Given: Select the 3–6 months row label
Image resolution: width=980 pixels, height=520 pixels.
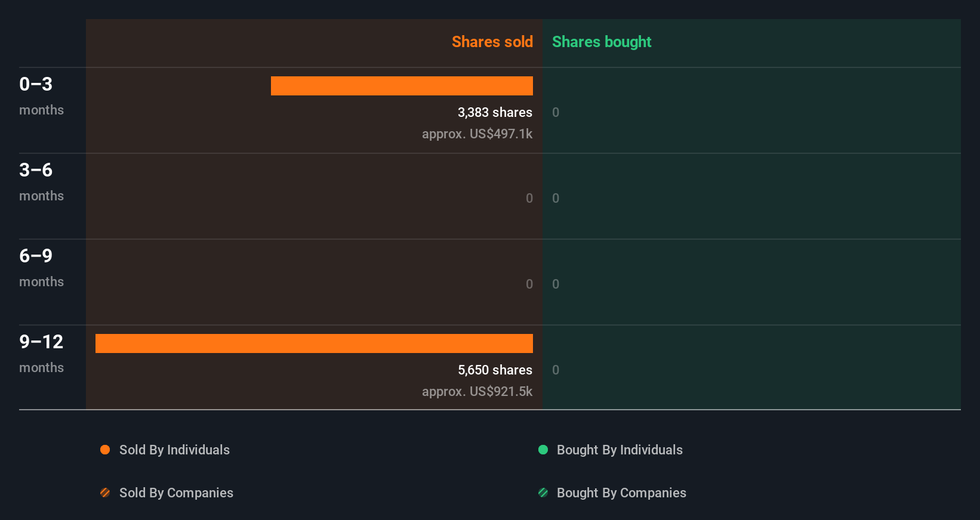Looking at the screenshot, I should click(41, 181).
